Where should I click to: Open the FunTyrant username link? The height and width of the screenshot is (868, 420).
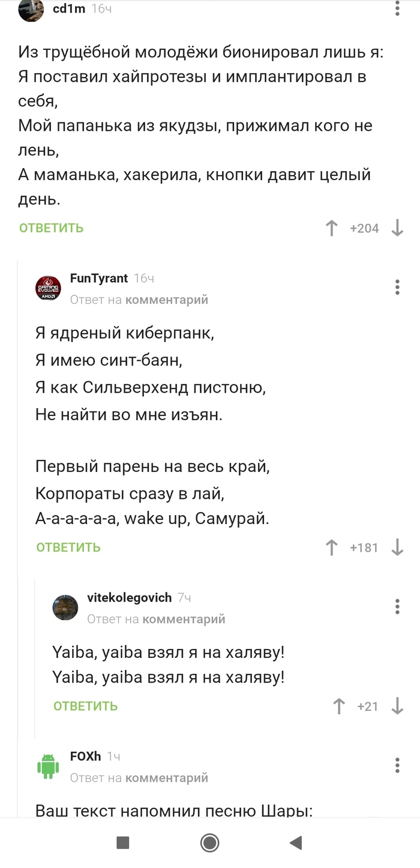pos(99,279)
